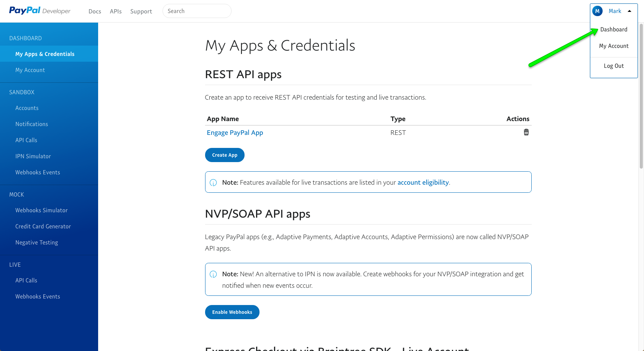Click the Actions column header
This screenshot has width=644, height=351.
pos(518,119)
